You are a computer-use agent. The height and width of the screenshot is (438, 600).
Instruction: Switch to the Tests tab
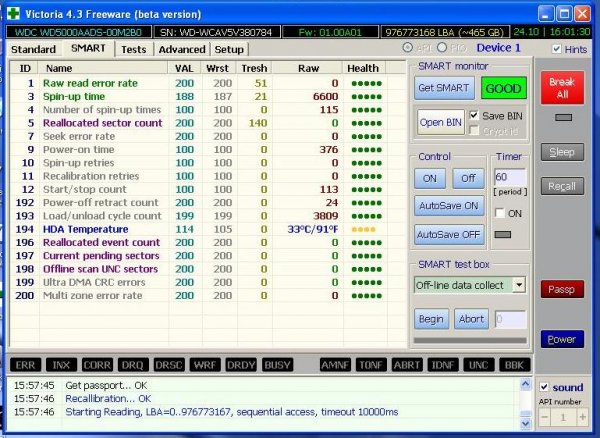[x=134, y=49]
